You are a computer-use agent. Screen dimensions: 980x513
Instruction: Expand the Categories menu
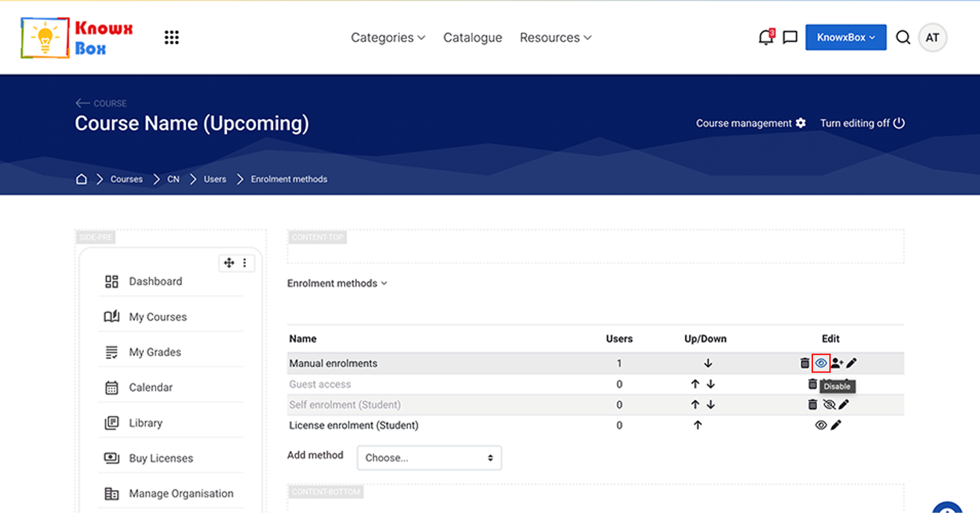tap(388, 37)
